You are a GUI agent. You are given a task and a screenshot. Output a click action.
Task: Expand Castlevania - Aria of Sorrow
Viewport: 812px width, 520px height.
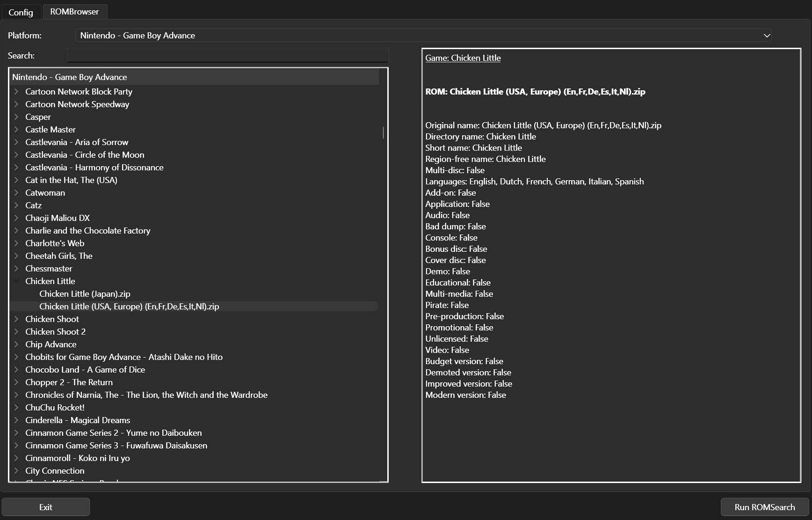[x=16, y=142]
